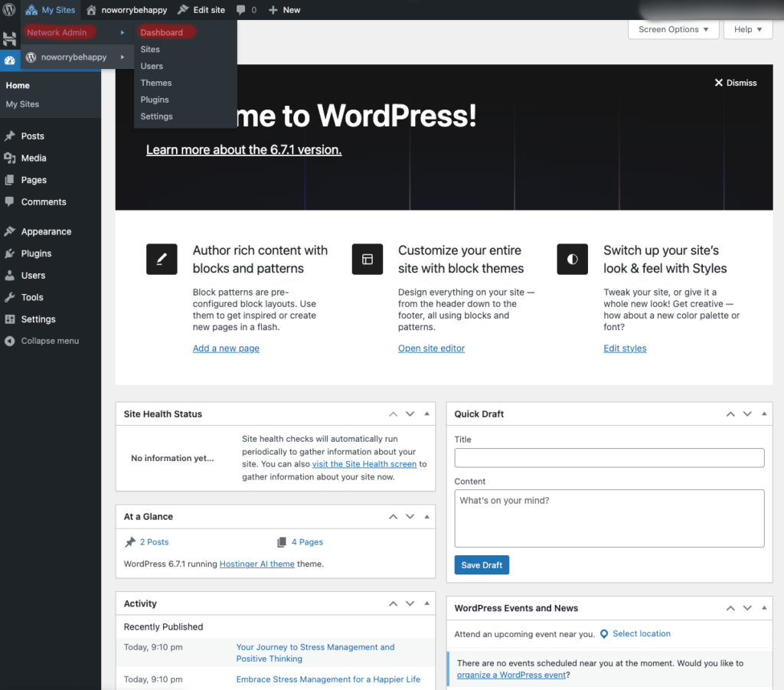Screen dimensions: 784x690
Task: Open the Hostinger AI theme link
Action: [257, 564]
